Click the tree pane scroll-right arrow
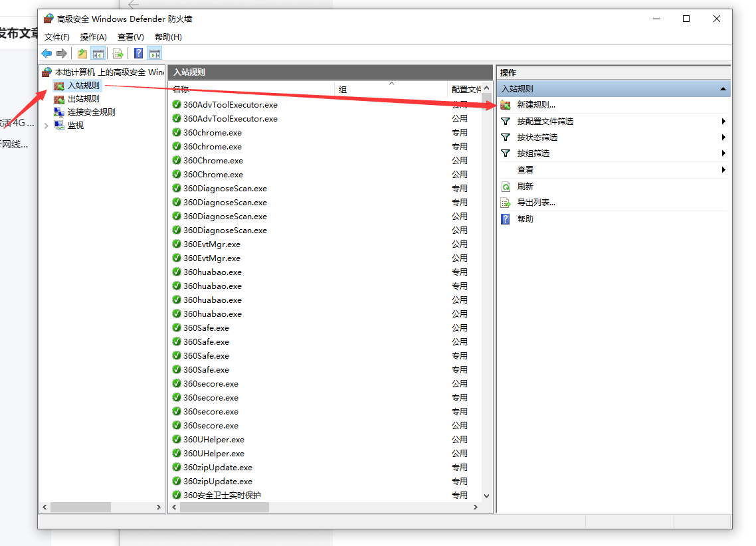Viewport: 756px width, 546px height. coord(159,507)
